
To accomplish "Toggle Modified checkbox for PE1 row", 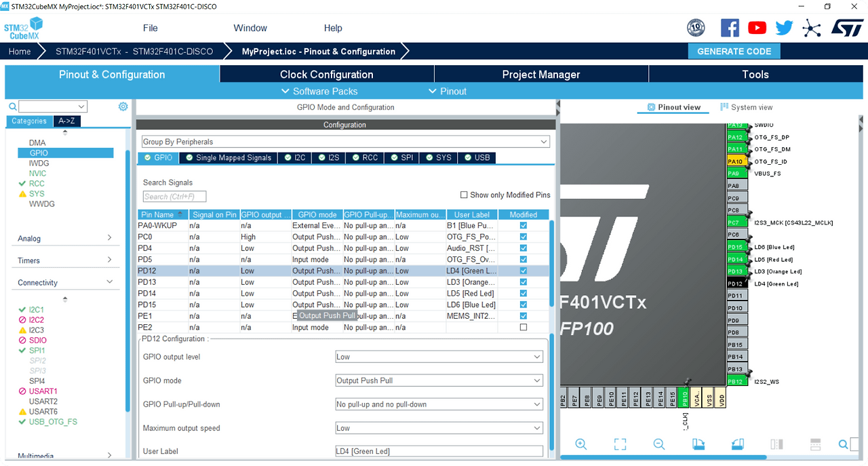I will 523,316.
